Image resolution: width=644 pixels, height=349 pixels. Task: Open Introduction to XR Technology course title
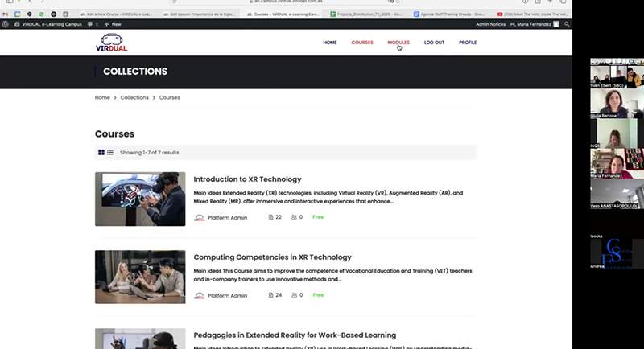click(247, 179)
